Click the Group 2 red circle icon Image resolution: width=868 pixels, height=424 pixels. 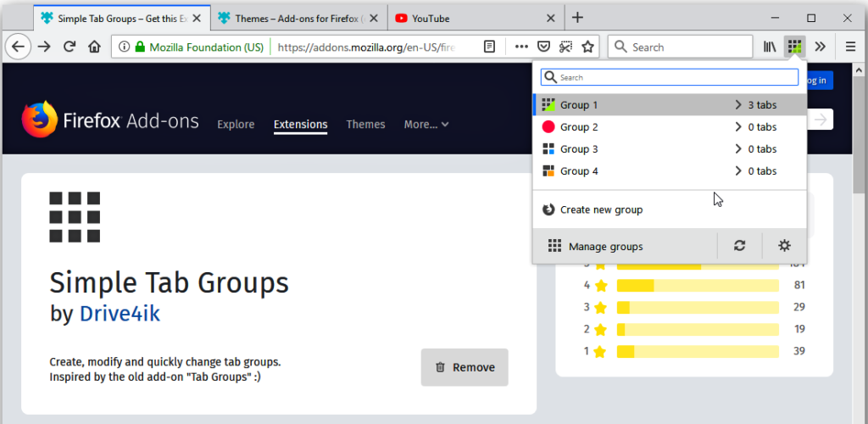tap(548, 126)
